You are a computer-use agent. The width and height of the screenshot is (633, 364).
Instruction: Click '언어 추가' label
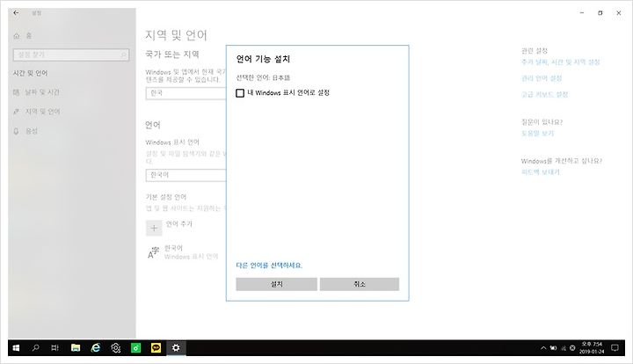178,224
